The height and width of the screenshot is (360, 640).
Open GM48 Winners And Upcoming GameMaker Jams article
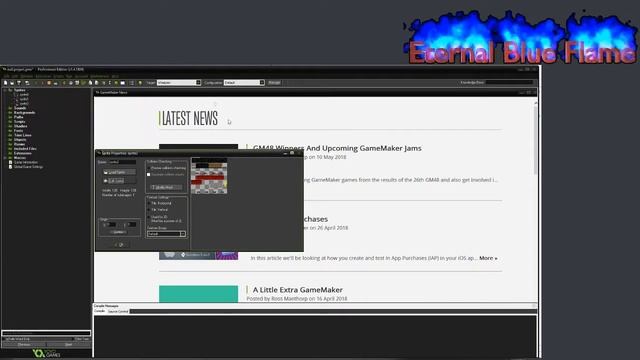(x=337, y=148)
